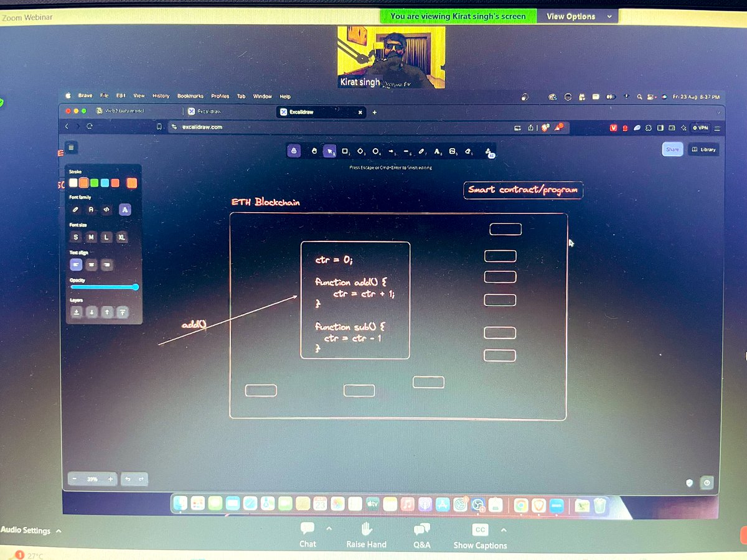Open Zoom View Options dropdown
Viewport: 747px width, 560px height.
pyautogui.click(x=579, y=17)
